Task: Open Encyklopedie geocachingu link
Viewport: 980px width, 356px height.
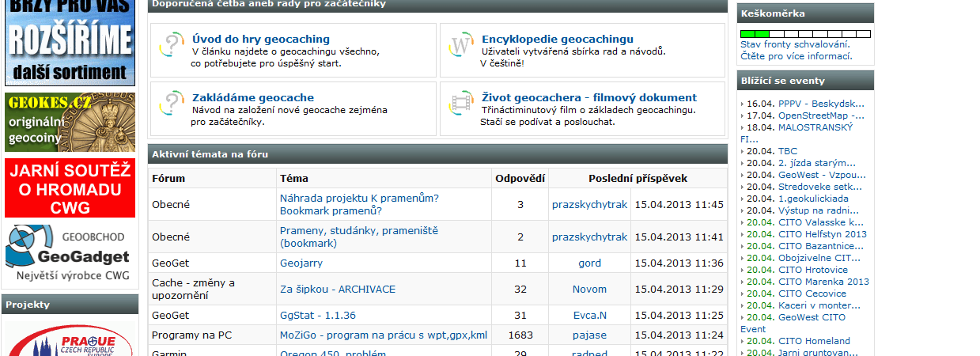Action: tap(558, 39)
